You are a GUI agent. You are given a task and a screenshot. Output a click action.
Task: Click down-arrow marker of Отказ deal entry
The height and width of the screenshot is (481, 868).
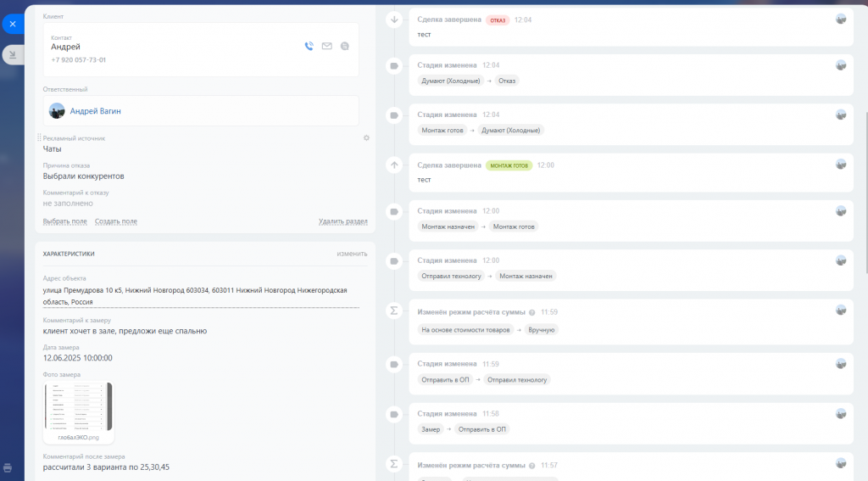[394, 20]
